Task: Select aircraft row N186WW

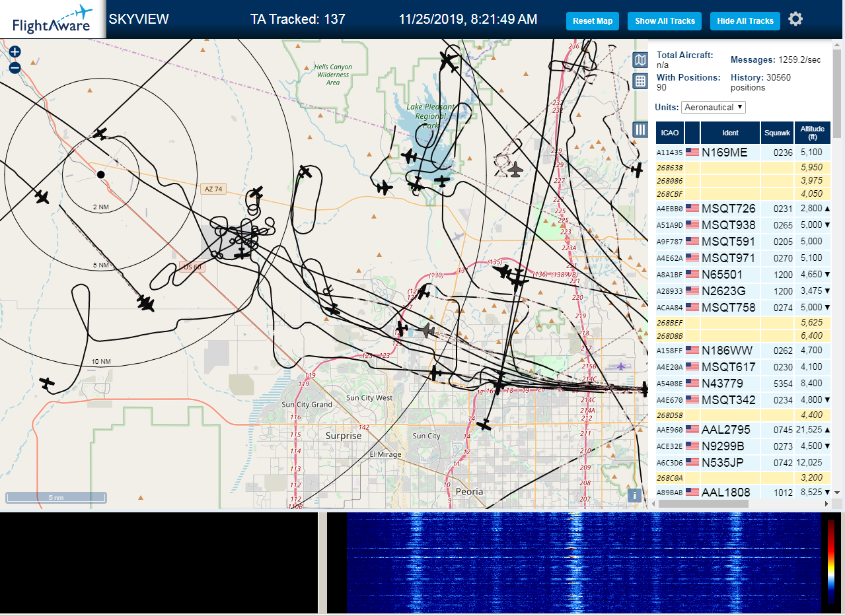Action: pyautogui.click(x=743, y=351)
